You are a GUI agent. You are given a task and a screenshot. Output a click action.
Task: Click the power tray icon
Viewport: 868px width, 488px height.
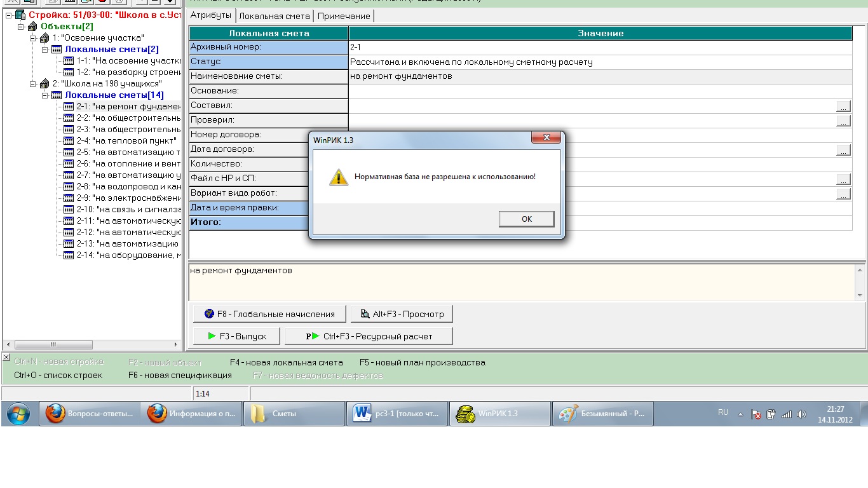pyautogui.click(x=771, y=414)
